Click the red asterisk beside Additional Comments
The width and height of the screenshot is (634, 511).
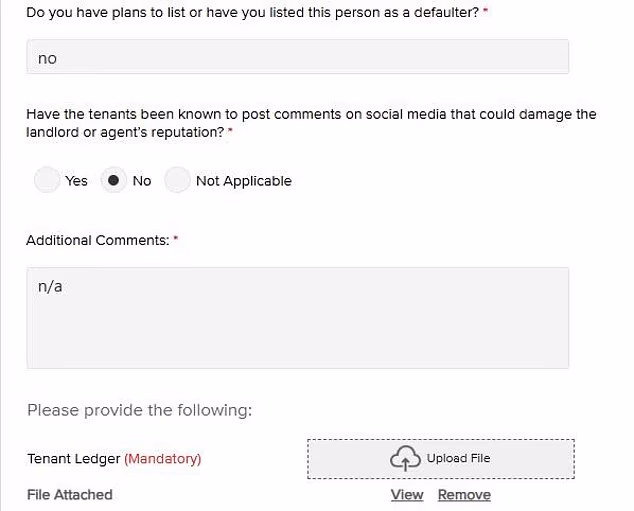pos(176,240)
